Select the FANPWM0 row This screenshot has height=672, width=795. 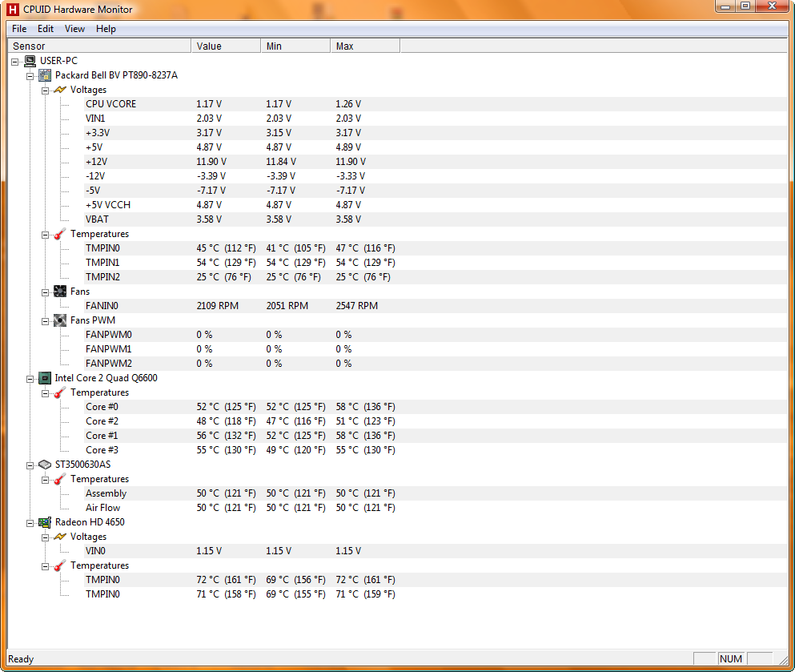436,335
